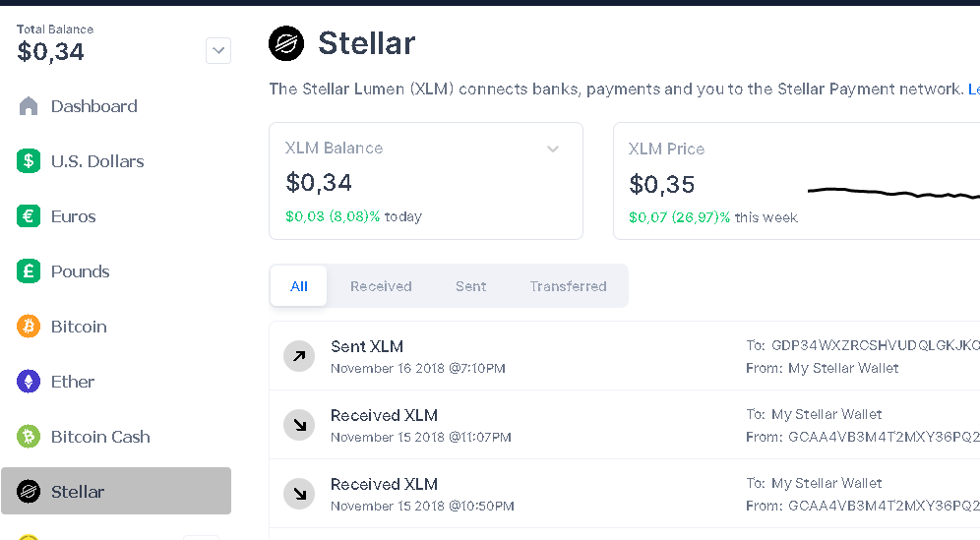980x540 pixels.
Task: Open the Bitcoin wallet icon
Action: tap(29, 327)
